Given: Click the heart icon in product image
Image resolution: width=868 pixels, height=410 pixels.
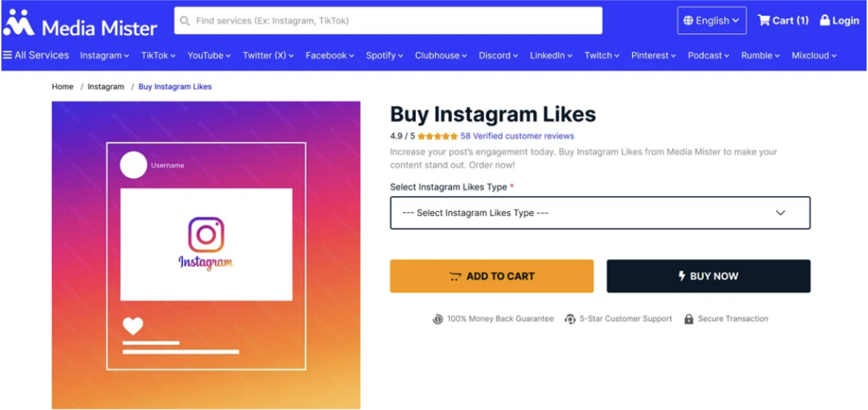Looking at the screenshot, I should [x=132, y=326].
